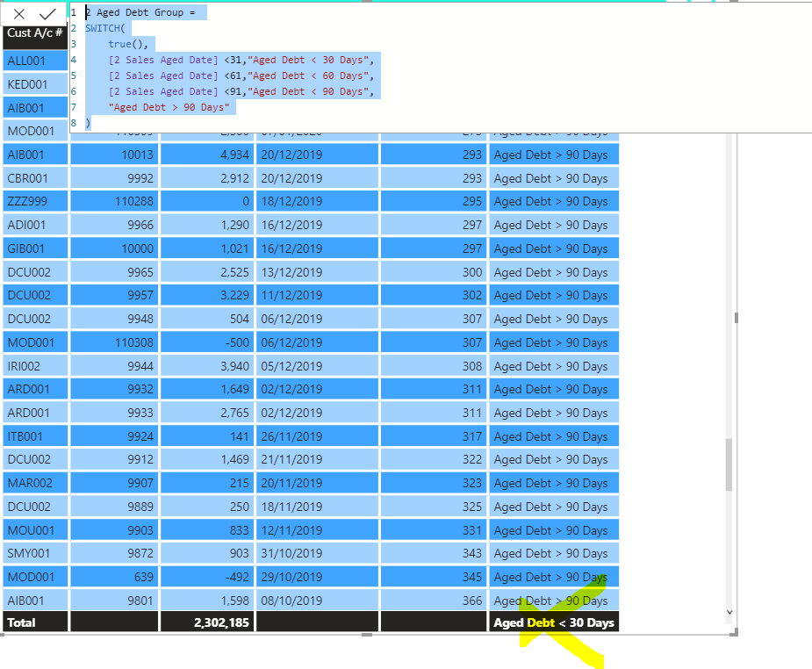Select the KED001 customer cell
Screen dimensions: 812x669
[x=35, y=84]
